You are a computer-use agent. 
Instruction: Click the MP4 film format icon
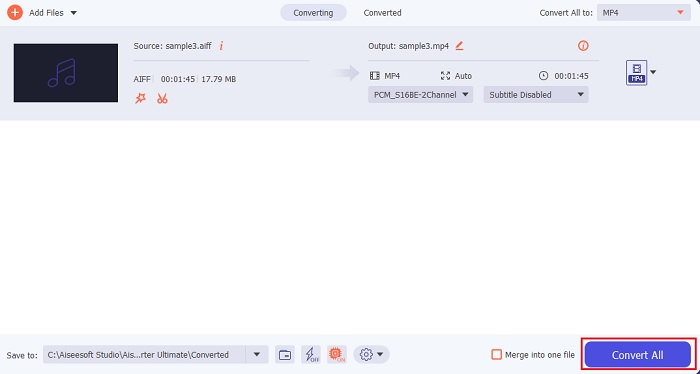(x=375, y=76)
